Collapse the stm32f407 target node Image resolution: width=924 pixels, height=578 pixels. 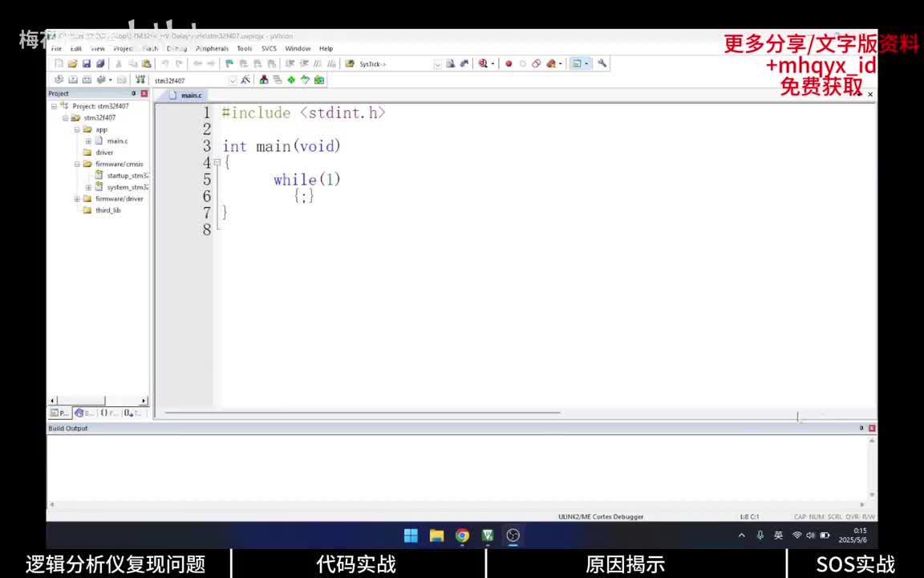pyautogui.click(x=66, y=118)
